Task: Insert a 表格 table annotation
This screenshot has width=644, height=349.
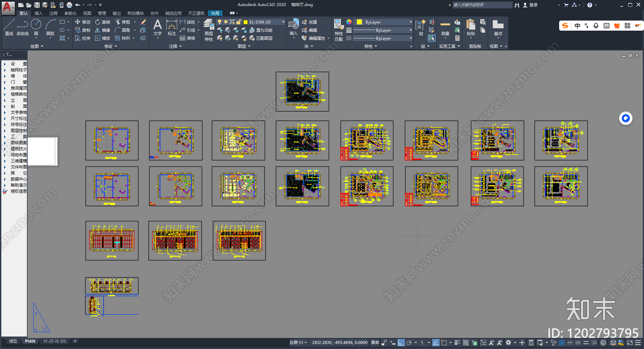Action: coord(188,38)
